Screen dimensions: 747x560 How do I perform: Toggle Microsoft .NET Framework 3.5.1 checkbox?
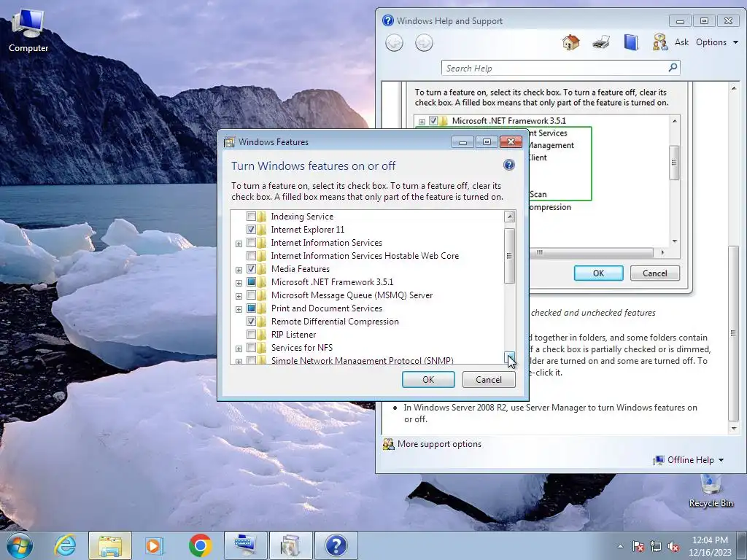(251, 282)
